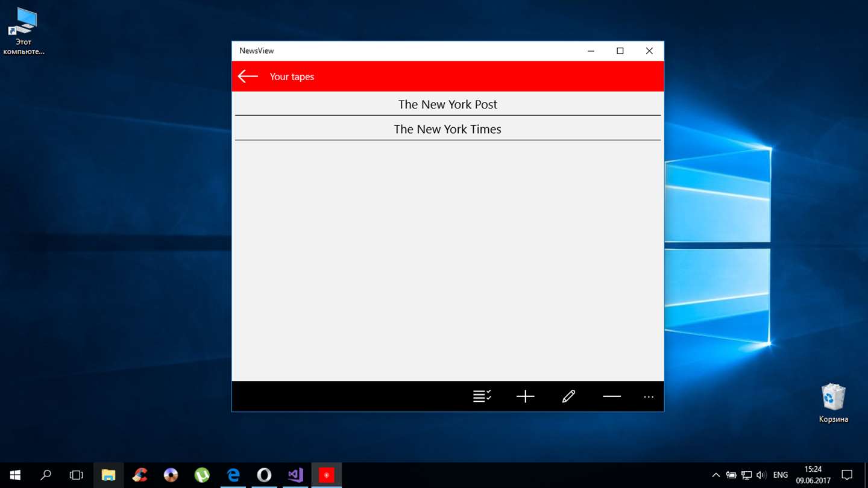Viewport: 868px width, 488px height.
Task: Click the taskbar search magnifier
Action: 46,475
